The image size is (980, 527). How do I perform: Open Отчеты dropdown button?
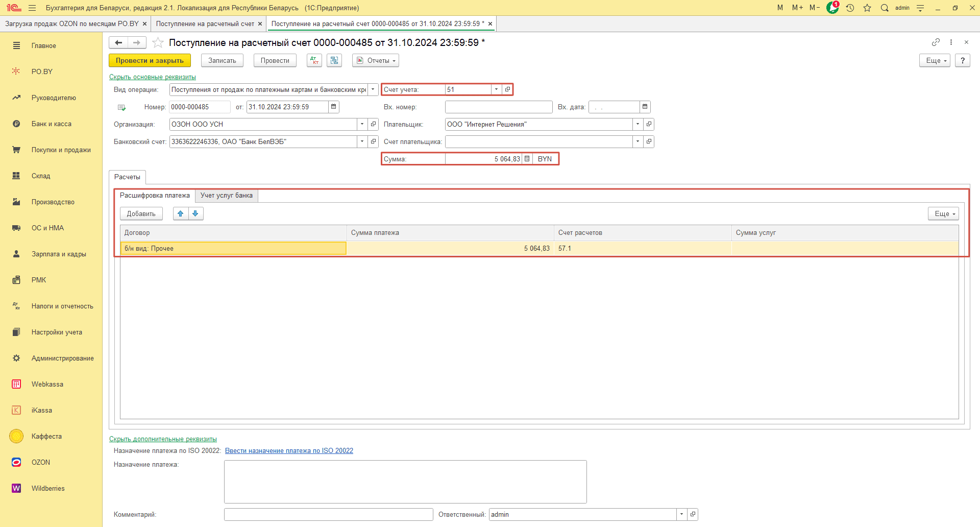click(376, 60)
